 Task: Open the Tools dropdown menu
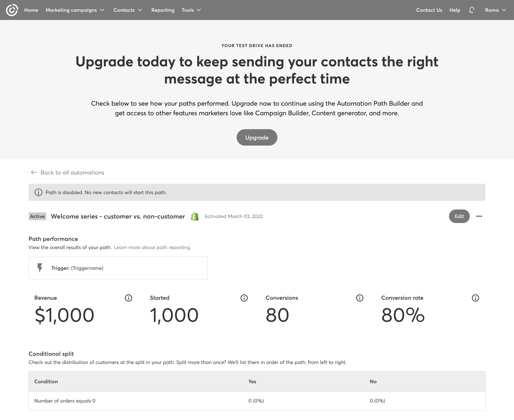click(x=191, y=10)
